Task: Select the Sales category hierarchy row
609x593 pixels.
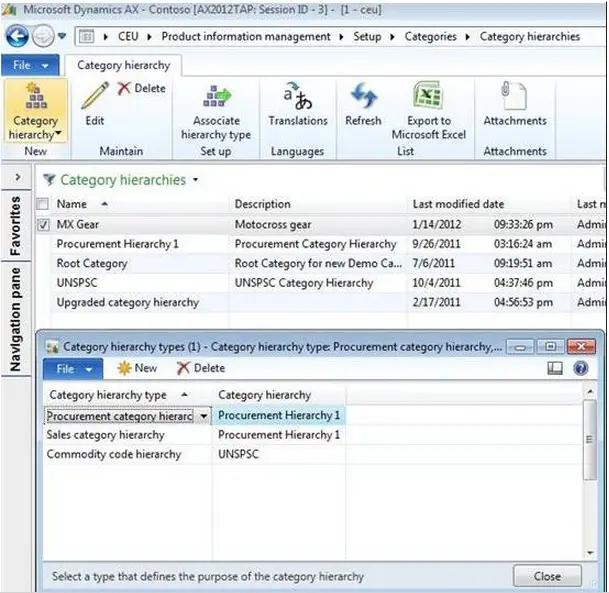Action: tap(313, 435)
